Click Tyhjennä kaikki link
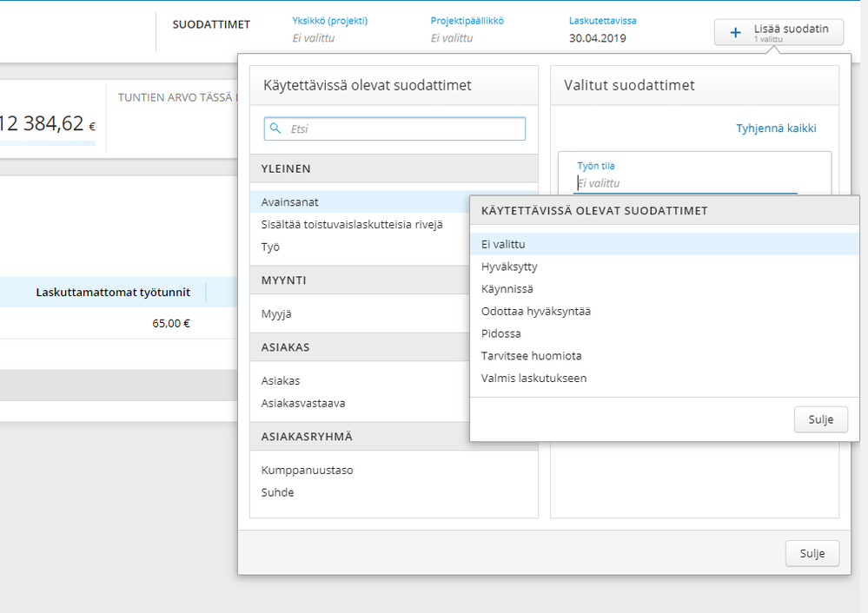The width and height of the screenshot is (868, 613). (776, 129)
